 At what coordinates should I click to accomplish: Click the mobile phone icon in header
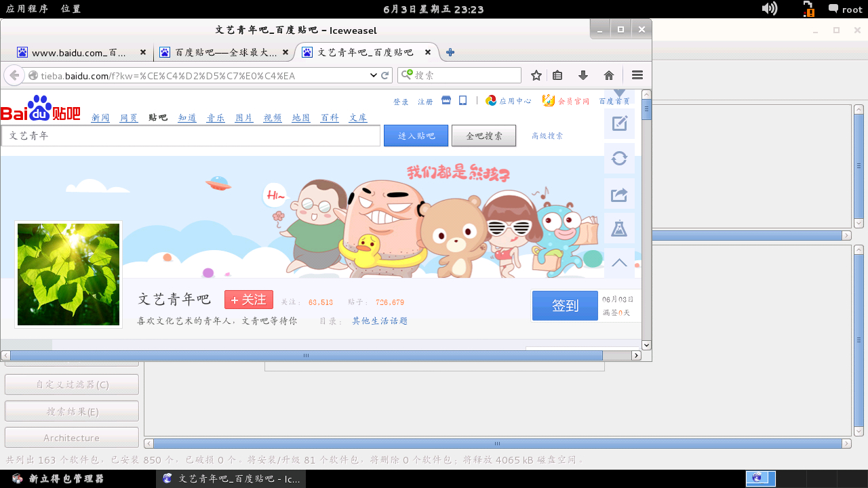463,100
